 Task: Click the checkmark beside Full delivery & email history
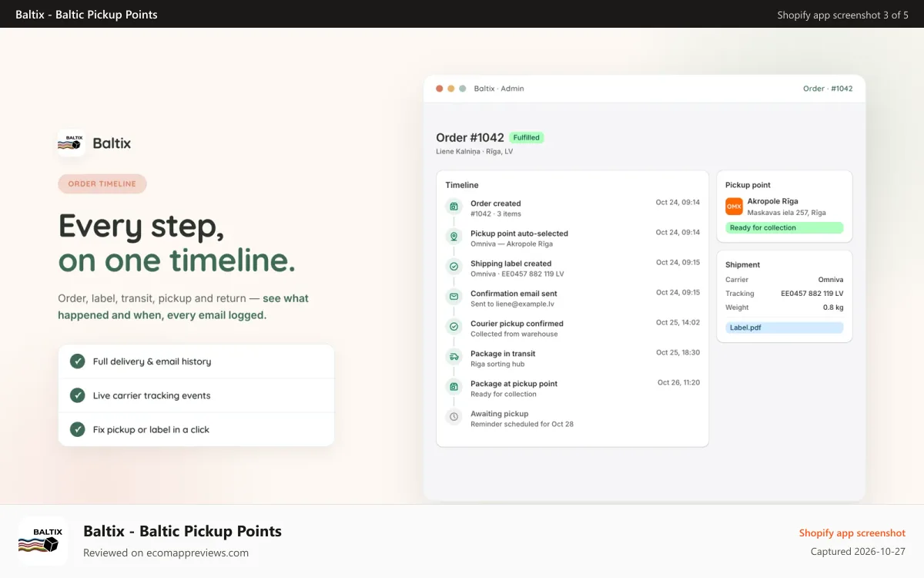coord(78,361)
